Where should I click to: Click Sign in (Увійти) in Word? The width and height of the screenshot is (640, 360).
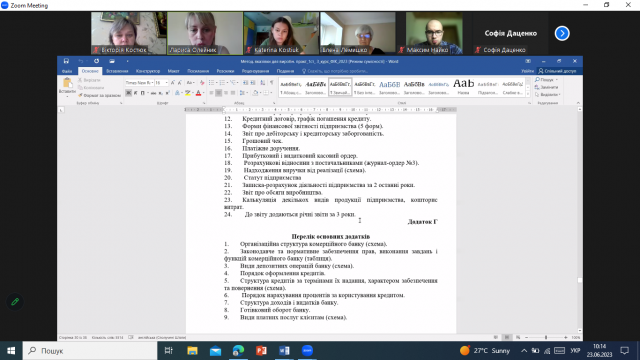pyautogui.click(x=527, y=71)
